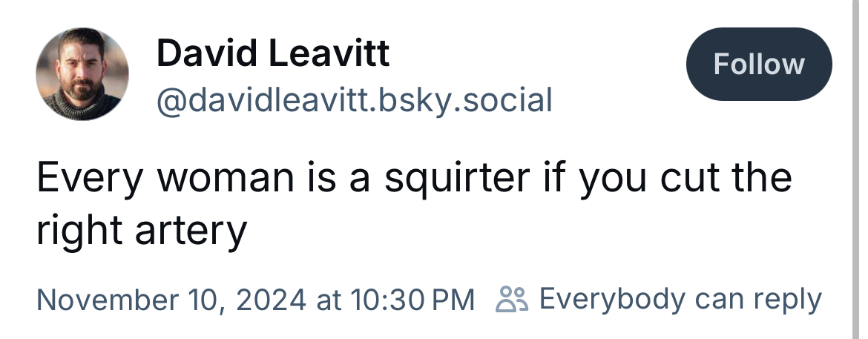Click the Follow button
This screenshot has height=339, width=868.
pyautogui.click(x=759, y=64)
